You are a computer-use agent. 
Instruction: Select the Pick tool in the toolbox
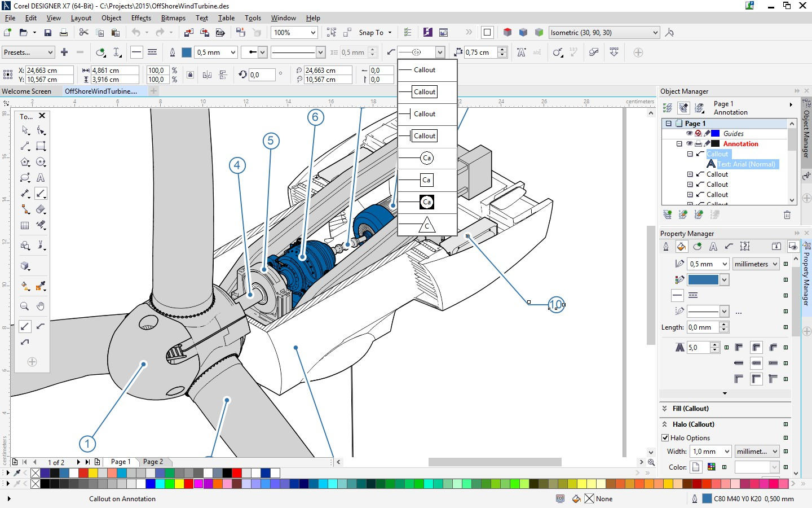tap(25, 130)
